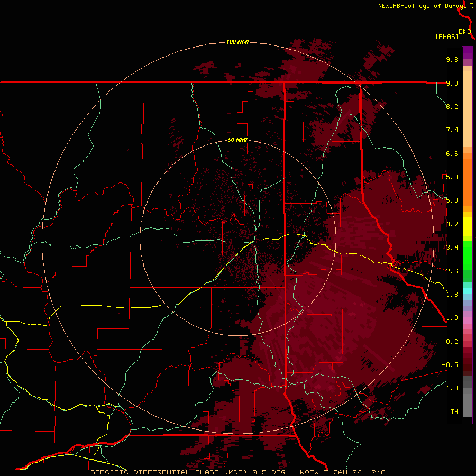
Task: Pick the yellow swatch beside 4.2
Action: point(467,226)
